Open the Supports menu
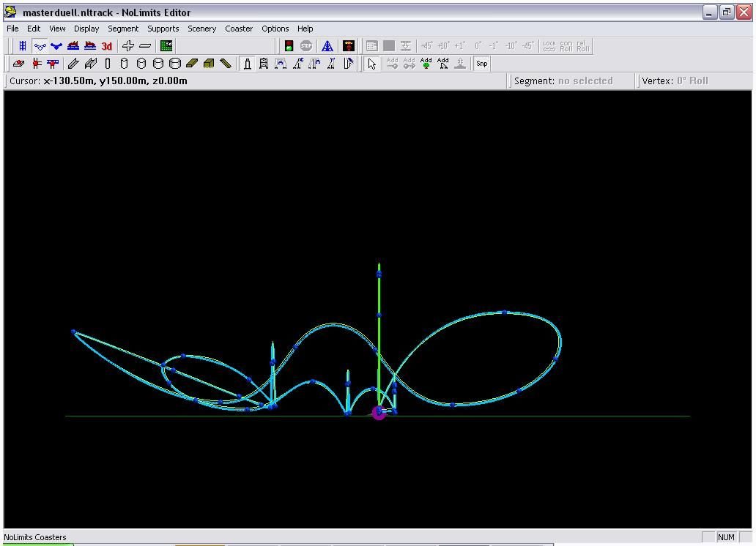This screenshot has height=546, width=756. [x=163, y=29]
